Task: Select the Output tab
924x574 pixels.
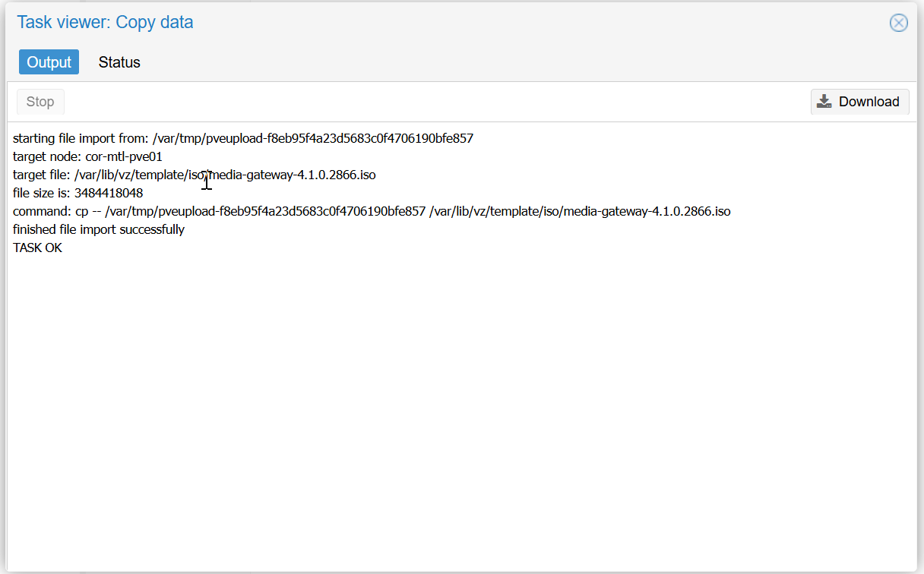Action: coord(49,62)
